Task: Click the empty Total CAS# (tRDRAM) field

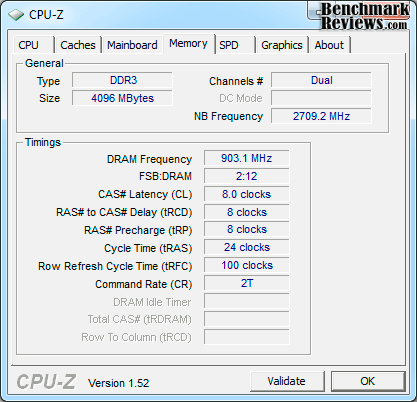Action: pyautogui.click(x=247, y=319)
